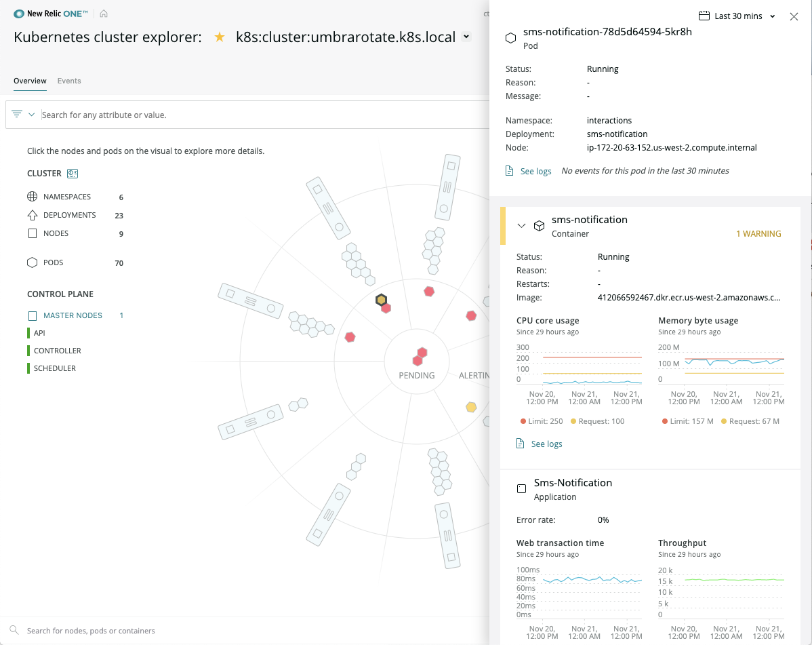Screen dimensions: 812x645
Task: Click the favorite star beside cluster name
Action: click(x=219, y=37)
